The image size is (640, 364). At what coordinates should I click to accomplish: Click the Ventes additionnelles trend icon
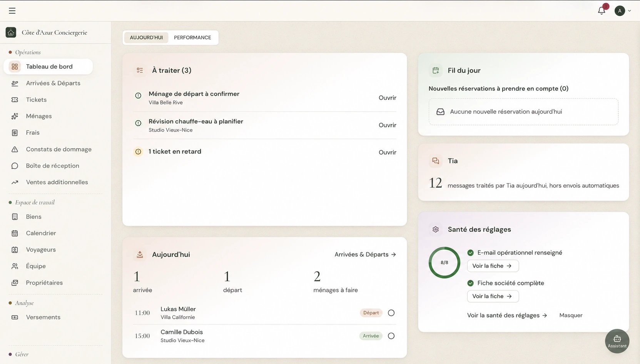(15, 182)
